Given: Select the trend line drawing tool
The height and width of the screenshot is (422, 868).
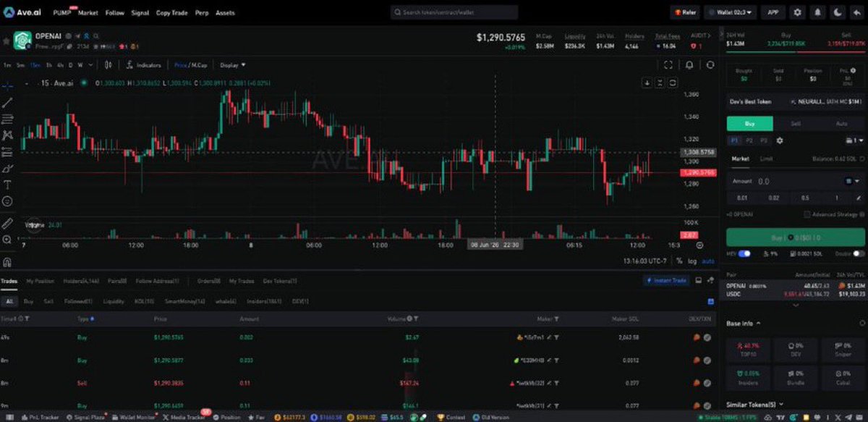Looking at the screenshot, I should coord(8,102).
